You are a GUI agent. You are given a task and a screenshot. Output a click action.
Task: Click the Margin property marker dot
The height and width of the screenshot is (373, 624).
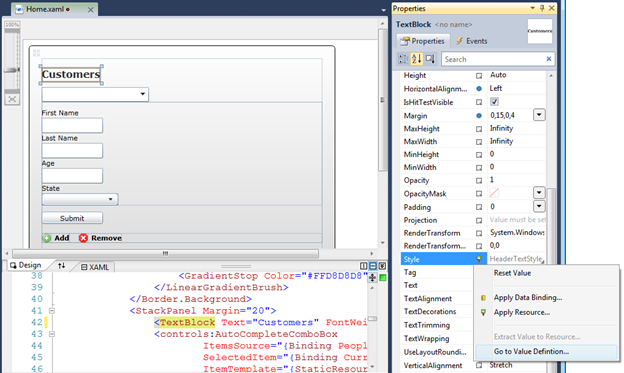coord(479,115)
